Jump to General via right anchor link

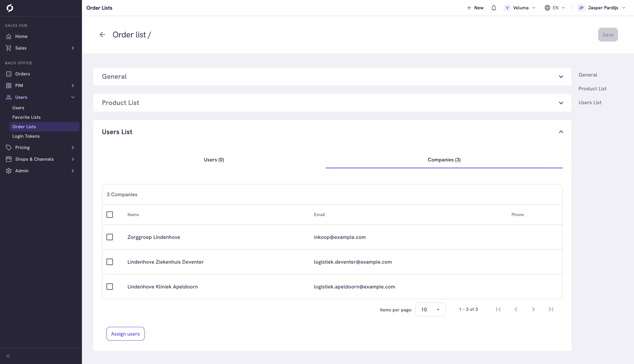pos(588,75)
